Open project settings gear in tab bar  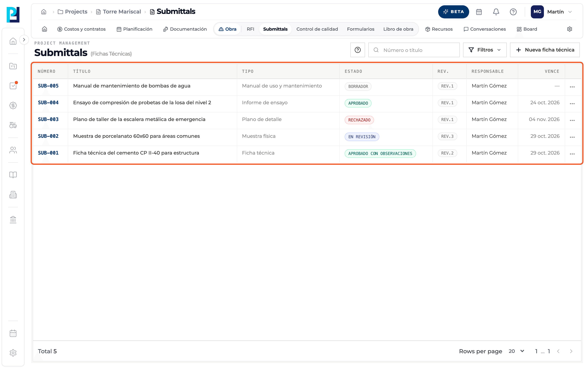pos(569,29)
